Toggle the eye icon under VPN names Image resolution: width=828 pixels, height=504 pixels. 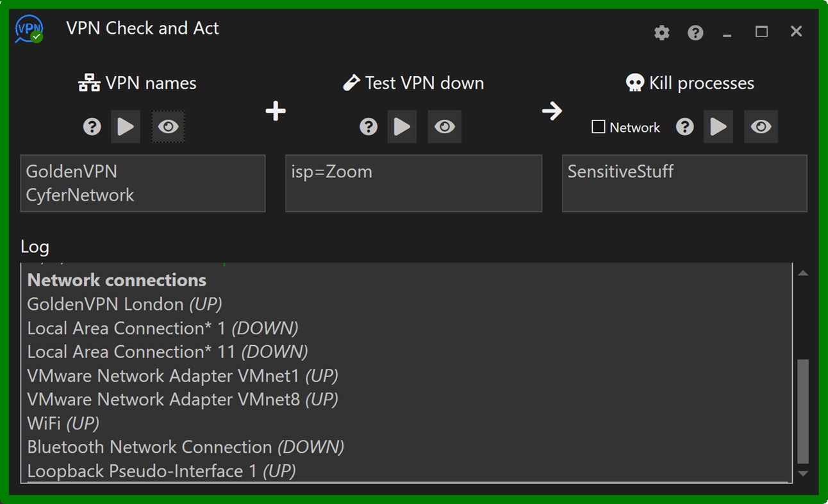tap(168, 127)
